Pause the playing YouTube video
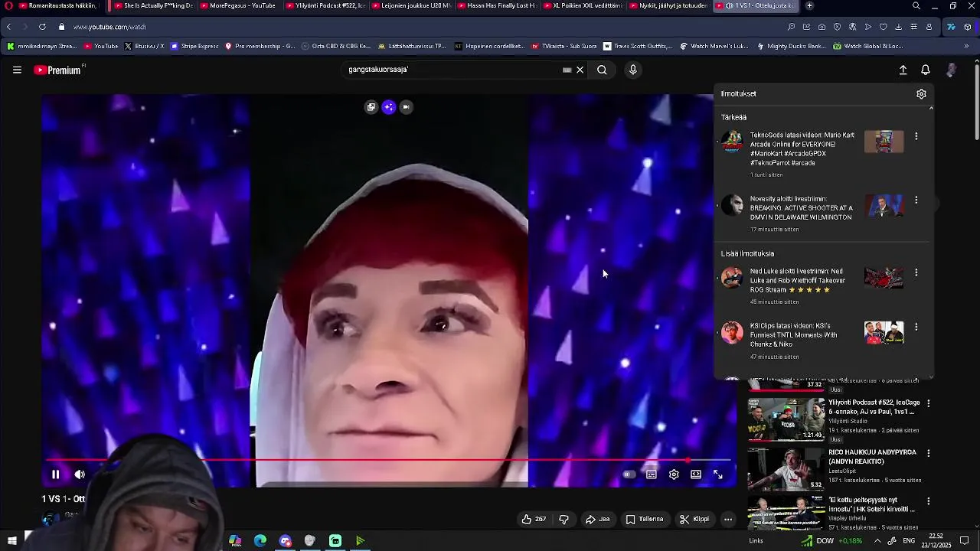980x551 pixels. (55, 474)
